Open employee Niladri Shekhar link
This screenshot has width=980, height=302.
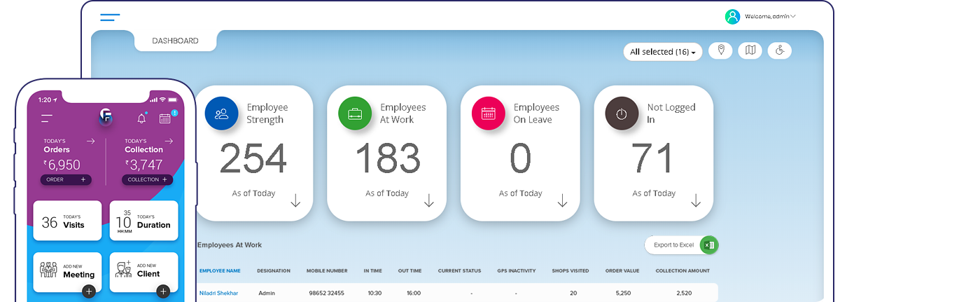[x=218, y=293]
